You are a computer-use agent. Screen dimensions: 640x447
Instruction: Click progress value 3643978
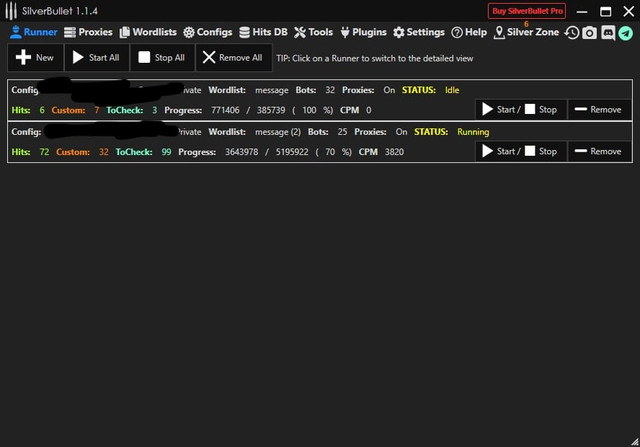[x=241, y=152]
